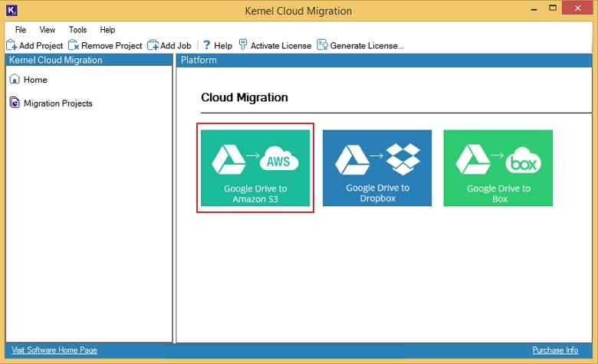Select the Migration Projects tree item text
The width and height of the screenshot is (598, 364).
click(x=58, y=103)
